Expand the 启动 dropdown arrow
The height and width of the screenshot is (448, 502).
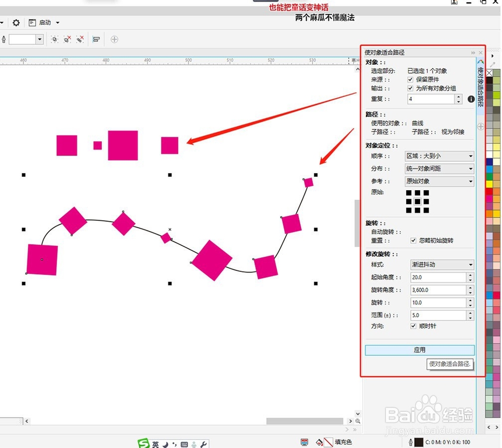coord(58,23)
